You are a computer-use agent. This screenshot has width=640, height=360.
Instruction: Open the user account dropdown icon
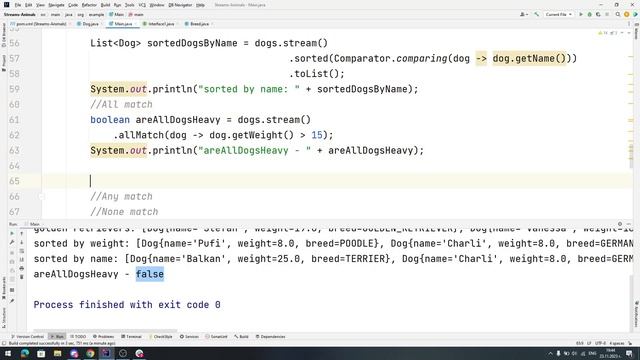[x=524, y=14]
